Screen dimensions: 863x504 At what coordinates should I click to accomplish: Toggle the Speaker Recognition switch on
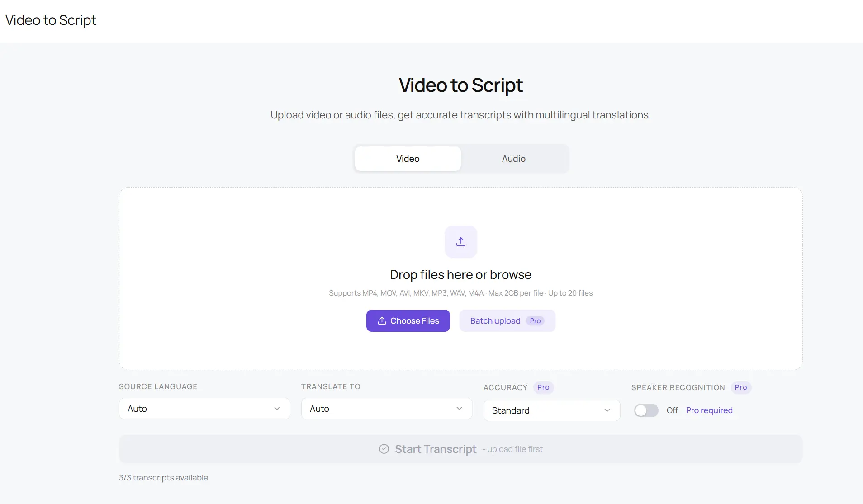(x=646, y=410)
